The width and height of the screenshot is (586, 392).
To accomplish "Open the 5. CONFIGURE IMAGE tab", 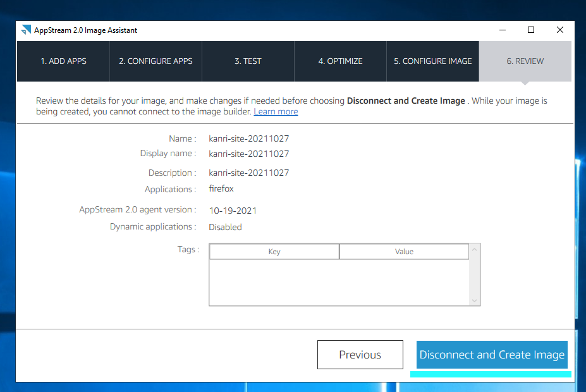I will 433,61.
